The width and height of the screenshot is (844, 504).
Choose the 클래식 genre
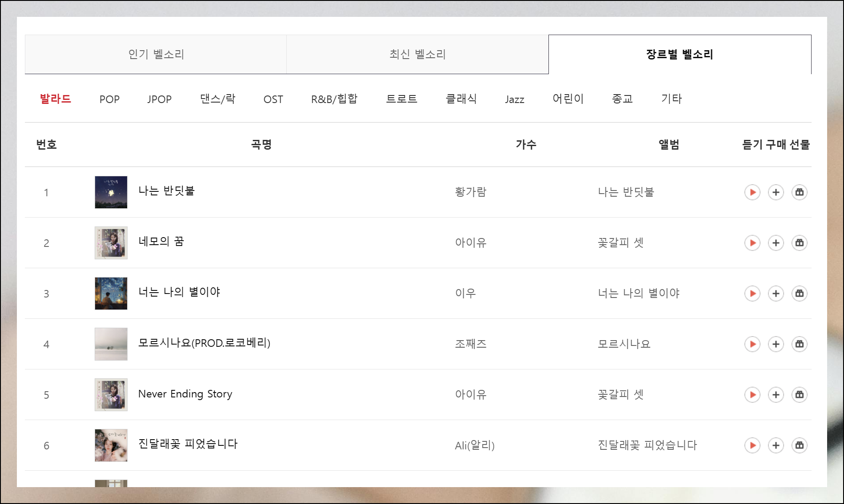461,99
